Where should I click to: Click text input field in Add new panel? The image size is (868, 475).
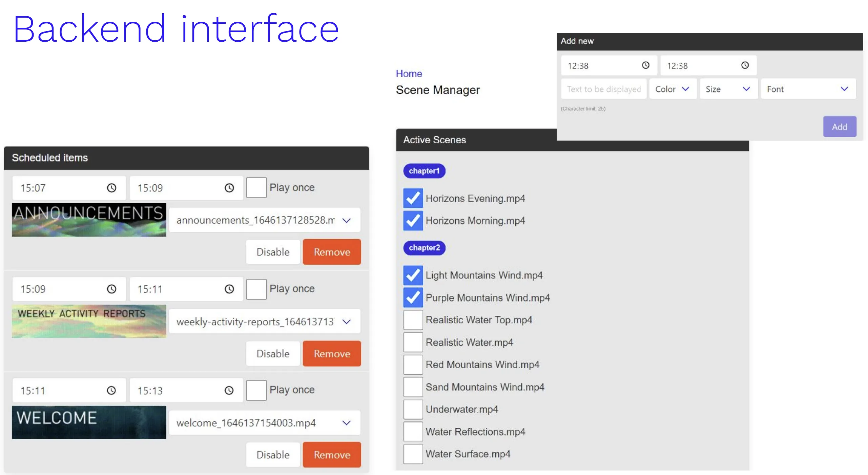pos(602,89)
